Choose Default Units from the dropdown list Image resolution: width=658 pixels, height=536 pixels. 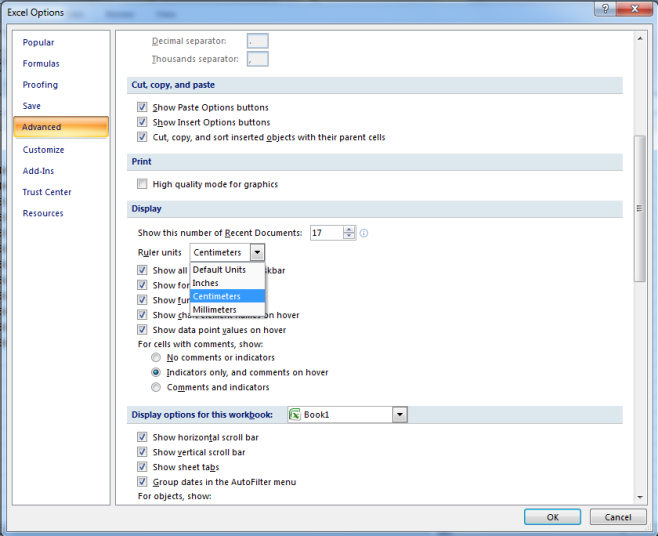coord(219,270)
